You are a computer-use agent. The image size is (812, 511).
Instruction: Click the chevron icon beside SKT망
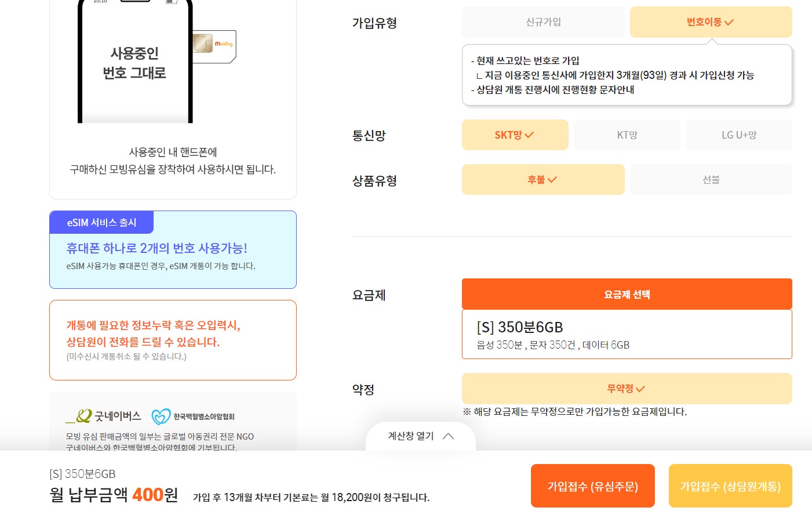tap(529, 135)
